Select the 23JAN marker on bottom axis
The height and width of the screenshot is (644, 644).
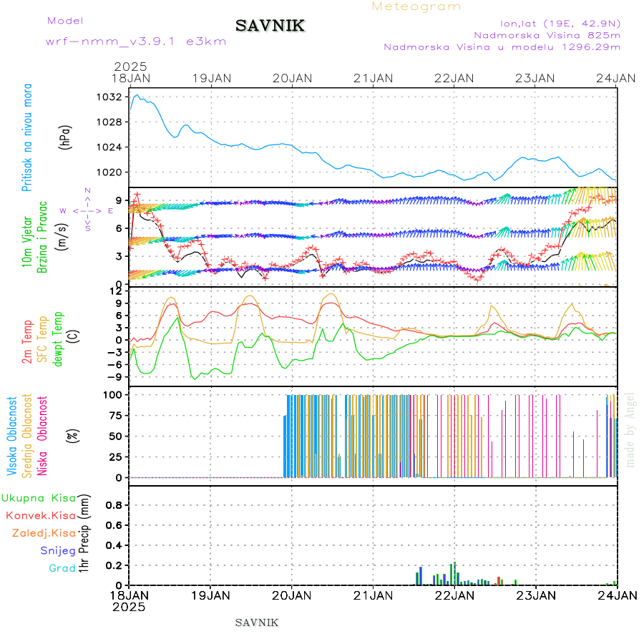pyautogui.click(x=535, y=595)
